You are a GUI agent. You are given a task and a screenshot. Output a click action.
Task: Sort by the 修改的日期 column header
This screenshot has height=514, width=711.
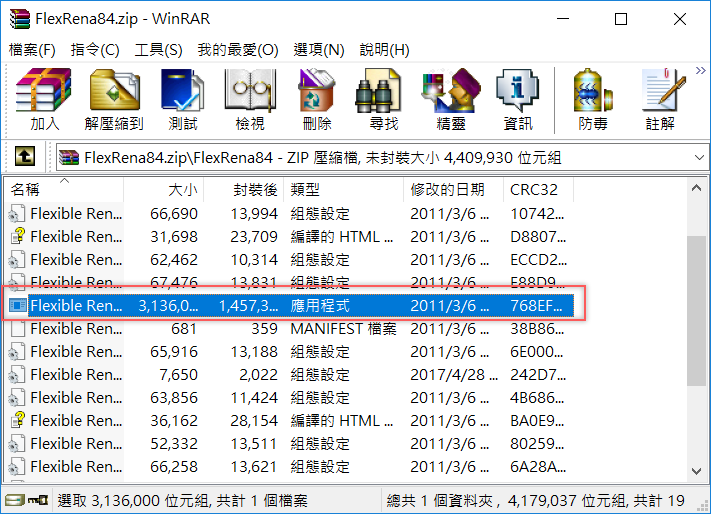coord(453,189)
